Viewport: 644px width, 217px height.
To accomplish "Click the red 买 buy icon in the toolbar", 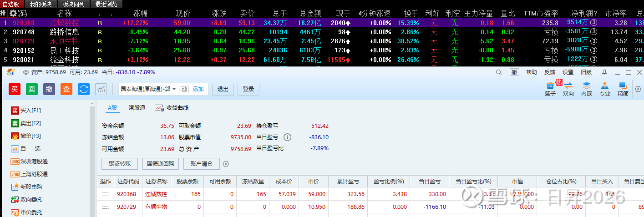I will pos(15,89).
